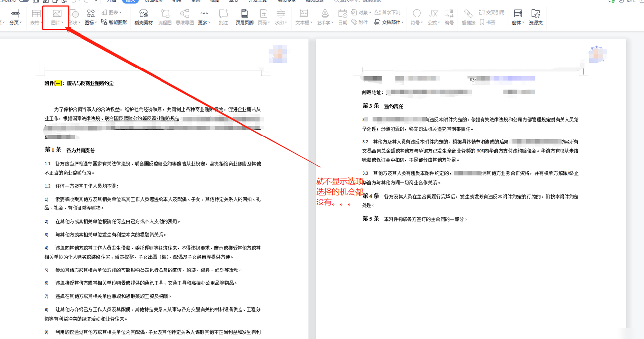Screen dimensions: 644x339
Task: Expand the 更多 more options menu
Action: pos(204,17)
